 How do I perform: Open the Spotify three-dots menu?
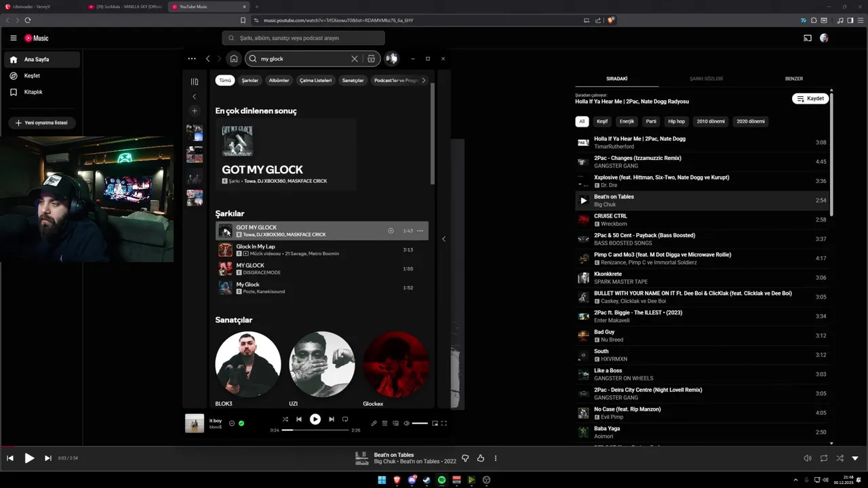tap(192, 59)
